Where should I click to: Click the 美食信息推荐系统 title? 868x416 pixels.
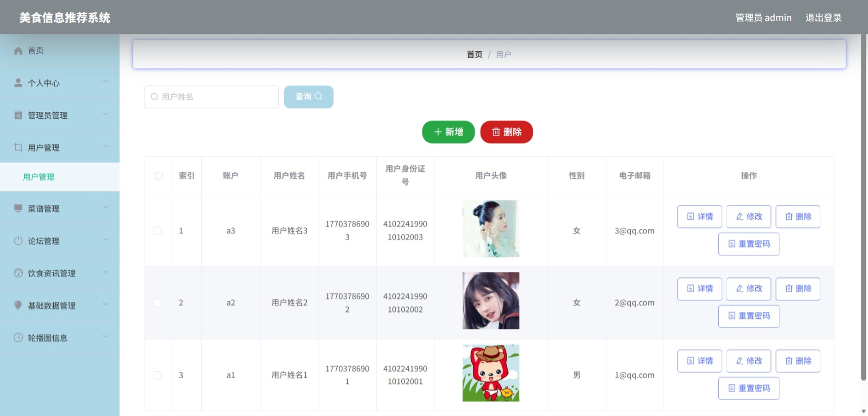click(x=65, y=18)
